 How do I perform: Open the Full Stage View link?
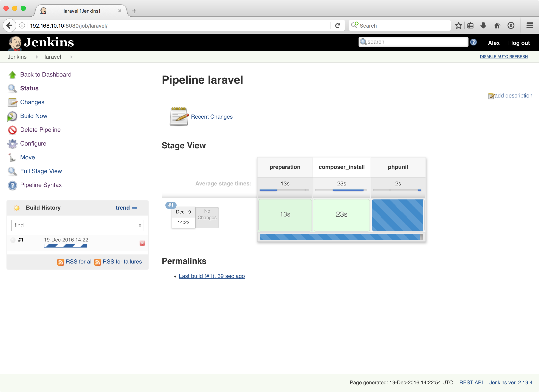41,171
